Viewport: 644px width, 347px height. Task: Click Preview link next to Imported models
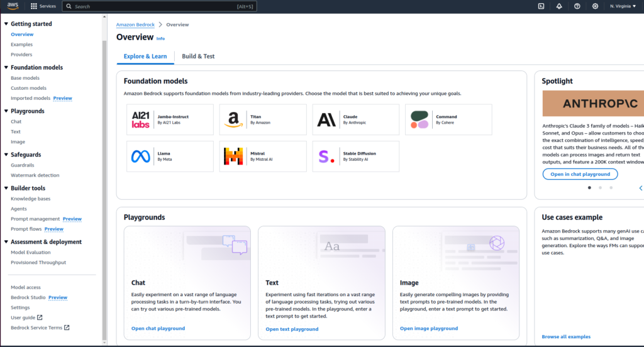[x=63, y=98]
